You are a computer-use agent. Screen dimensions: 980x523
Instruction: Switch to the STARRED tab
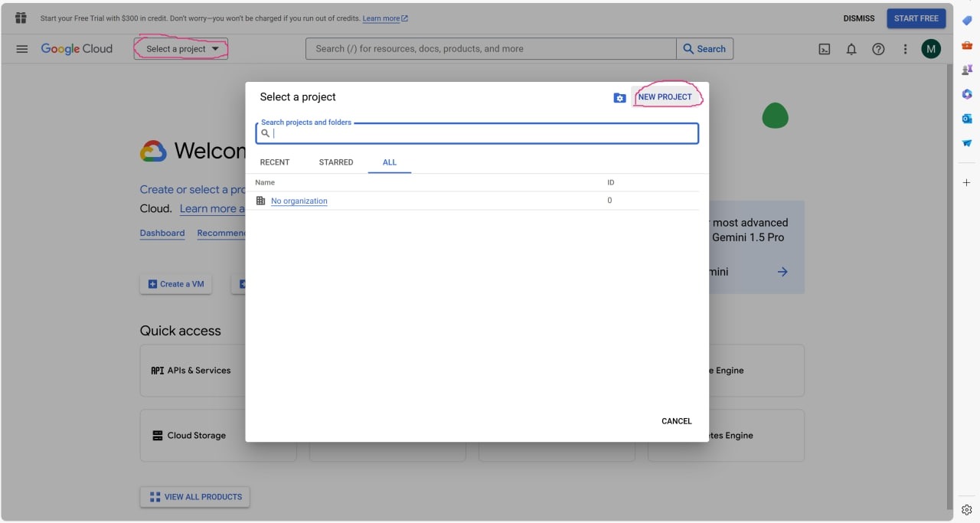(336, 162)
